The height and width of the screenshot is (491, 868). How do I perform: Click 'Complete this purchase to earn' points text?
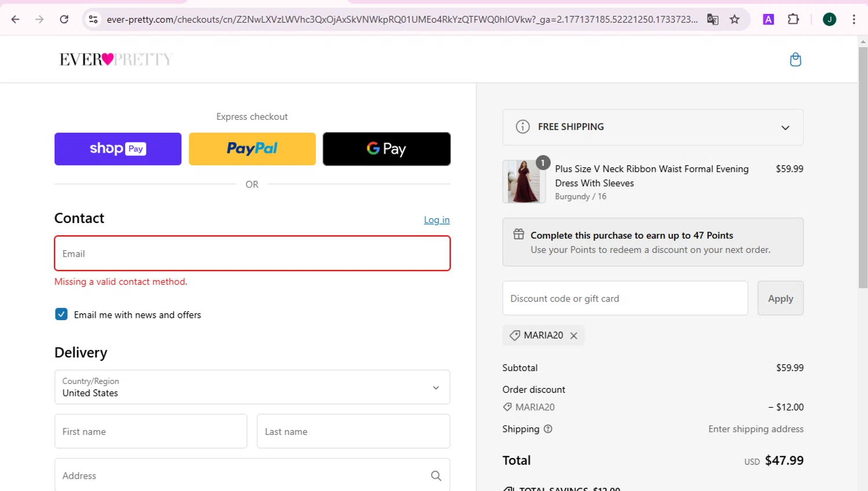(632, 235)
